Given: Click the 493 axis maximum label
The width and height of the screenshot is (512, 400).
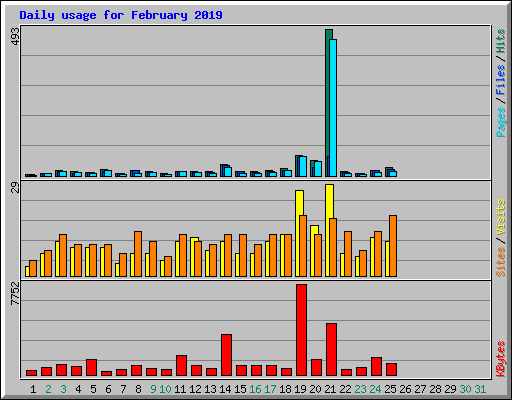Looking at the screenshot, I should click(15, 36).
